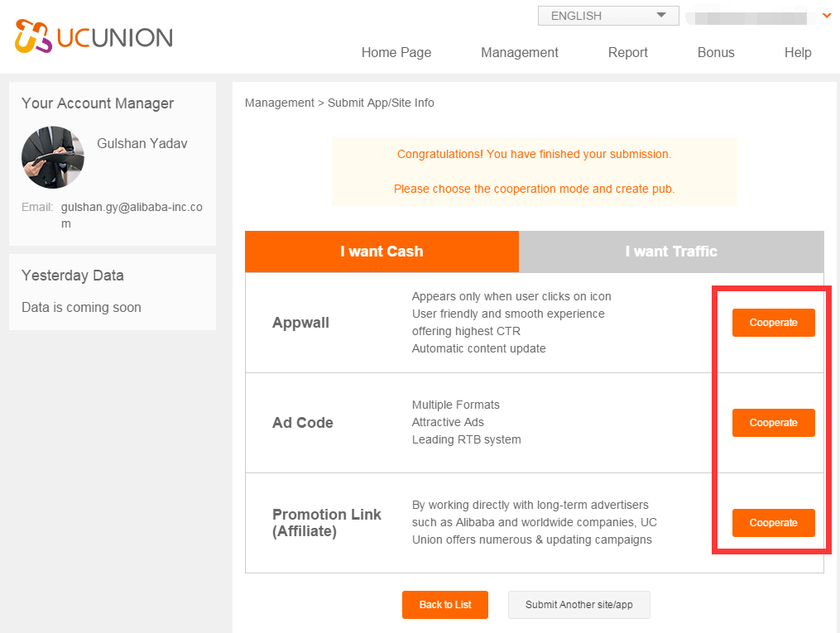Click the Gulshan Yadav manager name

142,143
